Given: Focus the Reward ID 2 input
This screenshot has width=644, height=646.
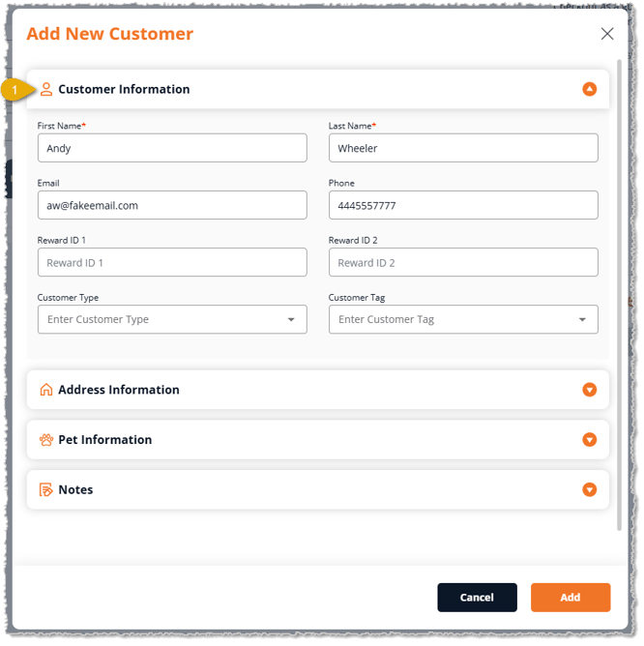Looking at the screenshot, I should click(463, 262).
